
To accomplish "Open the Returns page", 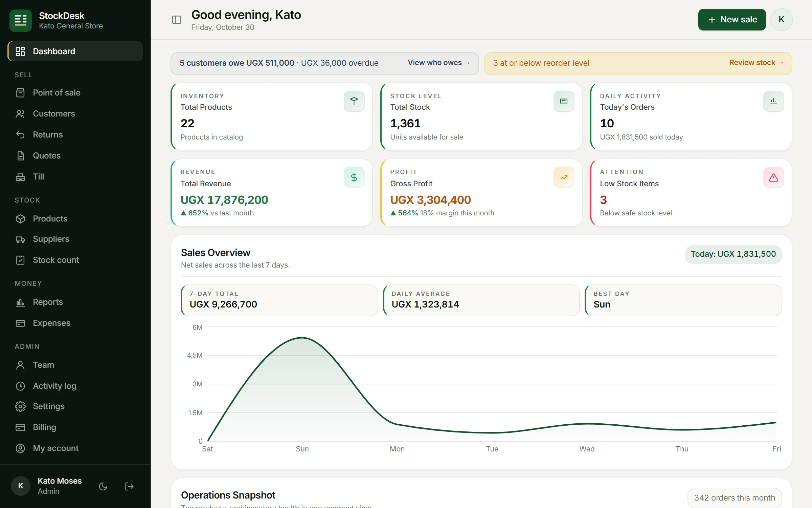I will 75,134.
